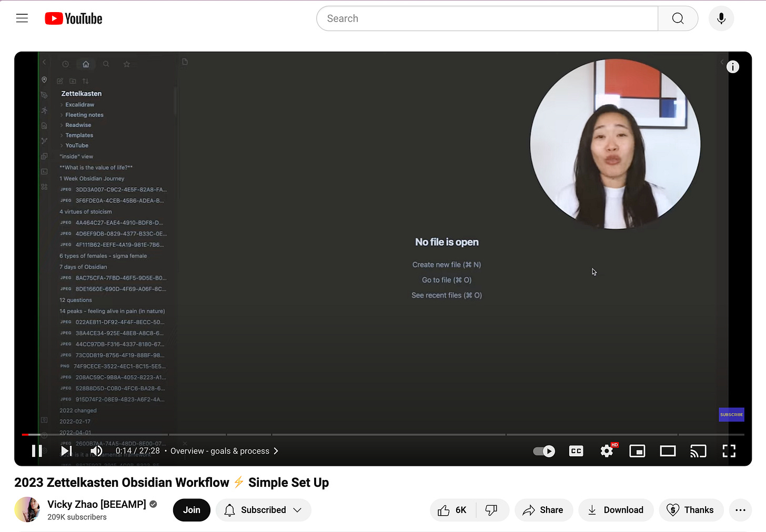This screenshot has height=532, width=766.
Task: Select the Obsidian recent clock tab icon
Action: tap(65, 64)
